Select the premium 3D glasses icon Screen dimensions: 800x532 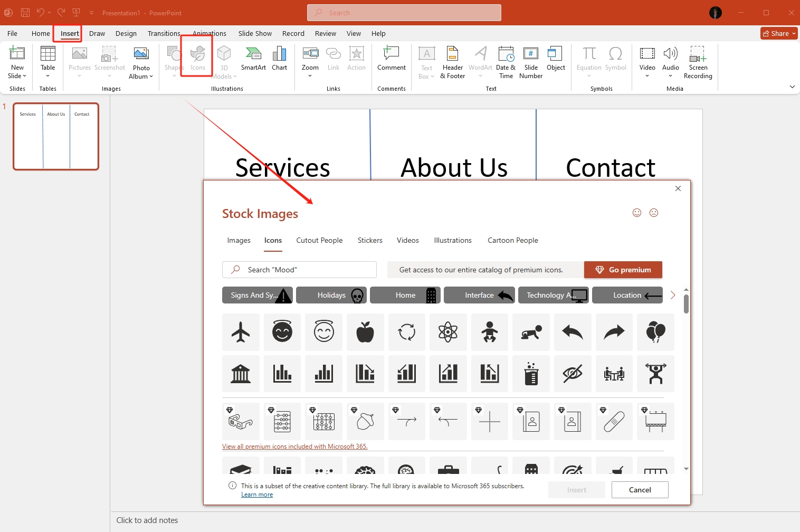tap(241, 421)
